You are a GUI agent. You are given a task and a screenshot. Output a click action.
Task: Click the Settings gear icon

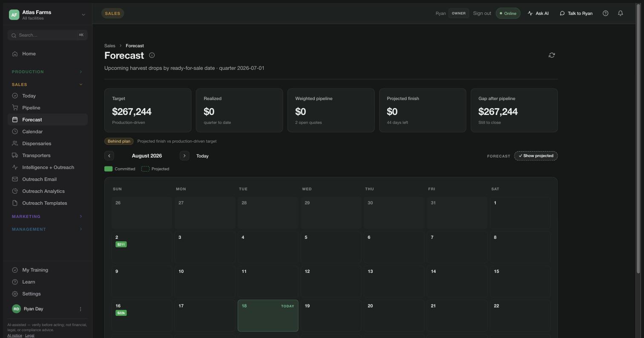pos(15,294)
